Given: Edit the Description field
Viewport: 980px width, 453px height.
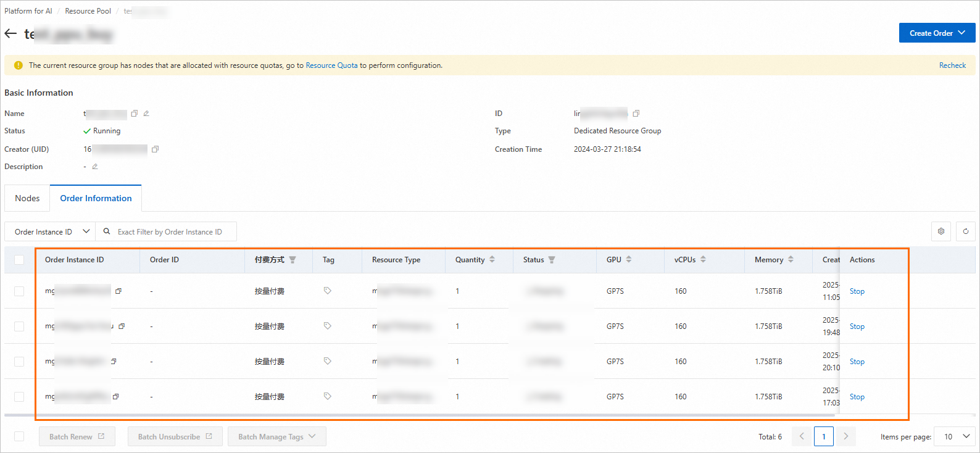Looking at the screenshot, I should pos(95,167).
